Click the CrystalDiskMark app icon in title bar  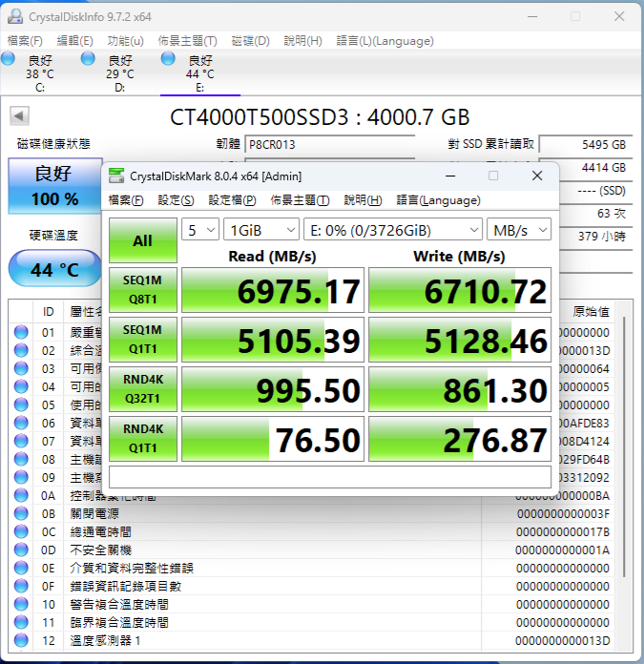116,176
